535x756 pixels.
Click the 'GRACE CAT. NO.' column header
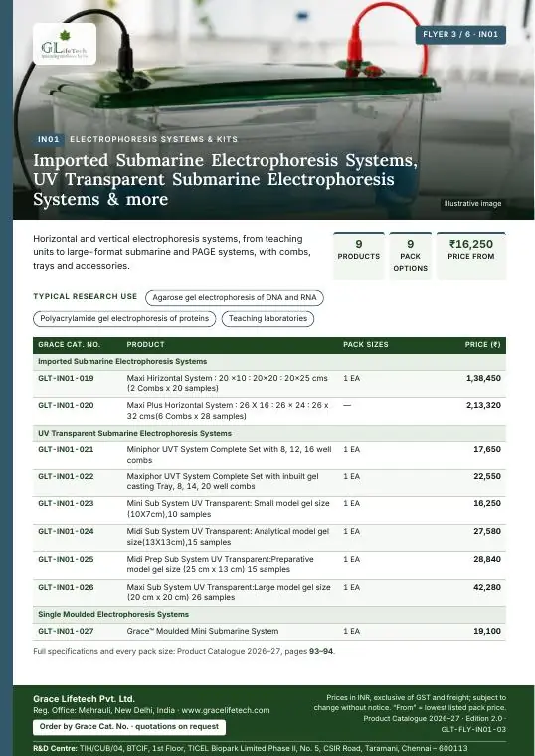[69, 345]
